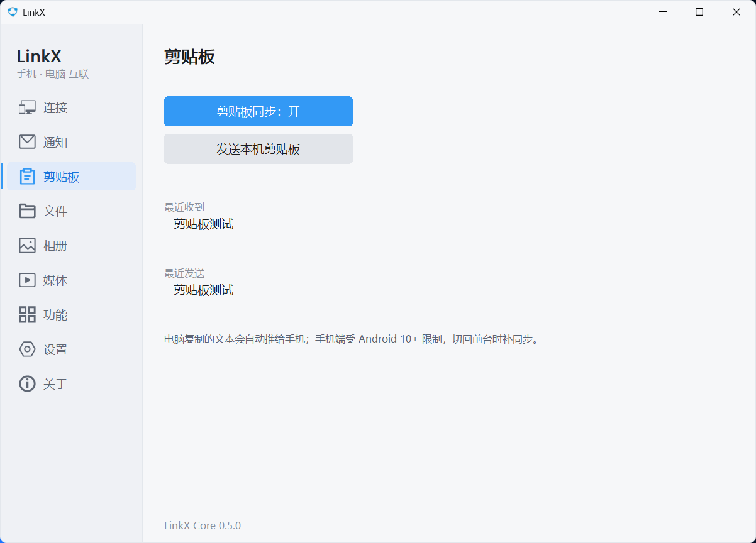Open the 设置 page
Screen dimensions: 756x543
[71, 349]
